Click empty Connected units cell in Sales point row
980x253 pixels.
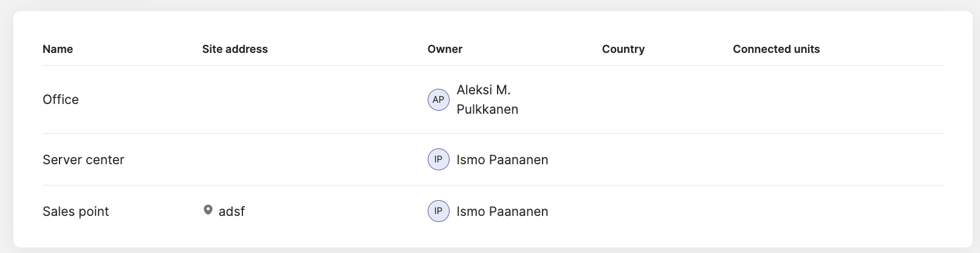[x=838, y=211]
